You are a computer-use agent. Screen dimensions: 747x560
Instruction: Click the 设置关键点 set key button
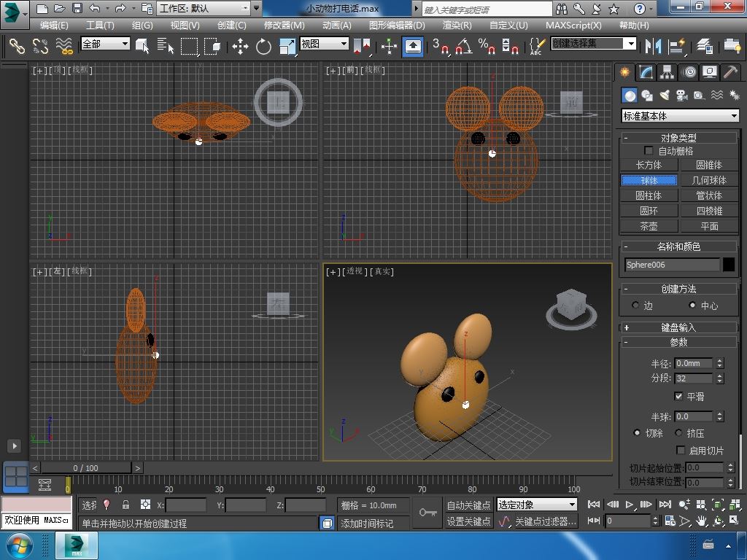468,521
